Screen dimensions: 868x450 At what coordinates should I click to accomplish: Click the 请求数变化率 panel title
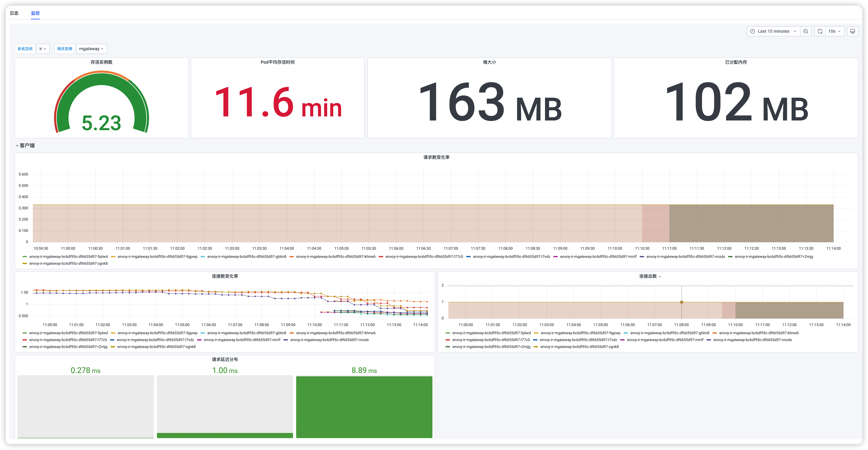(436, 157)
